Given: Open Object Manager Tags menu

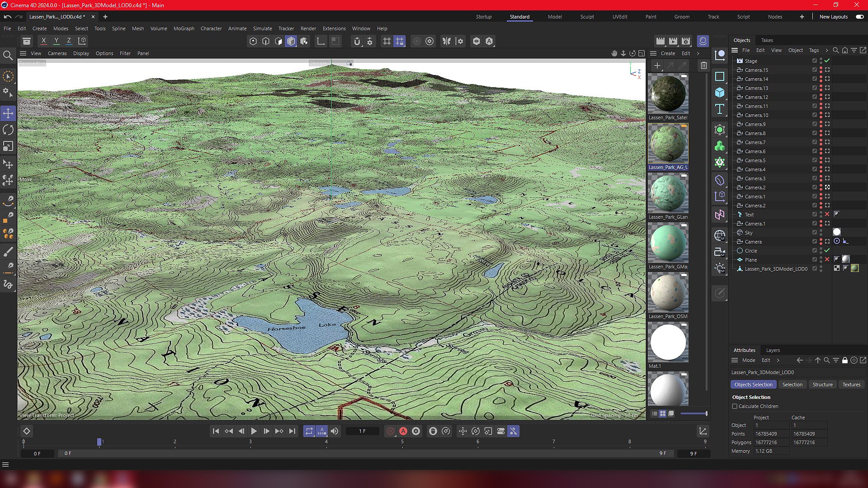Looking at the screenshot, I should [x=814, y=50].
